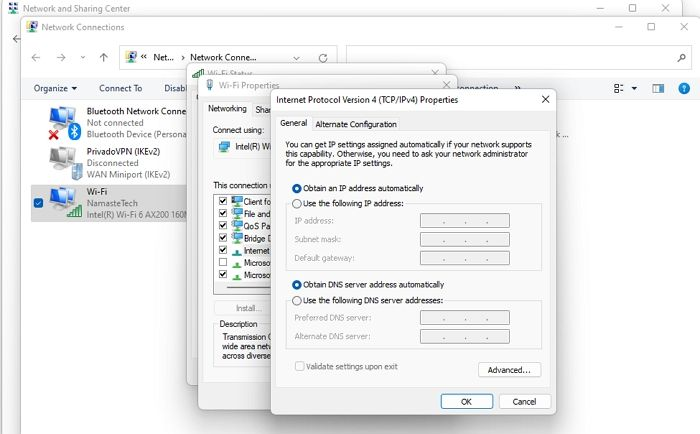The width and height of the screenshot is (700, 434).
Task: Toggle the Internet Protocol item checkbox
Action: point(223,250)
